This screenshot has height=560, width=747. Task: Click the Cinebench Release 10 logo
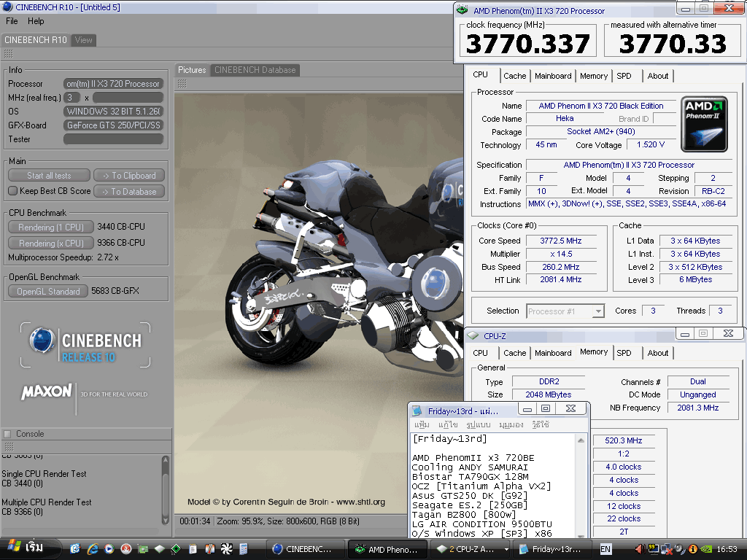[x=85, y=345]
